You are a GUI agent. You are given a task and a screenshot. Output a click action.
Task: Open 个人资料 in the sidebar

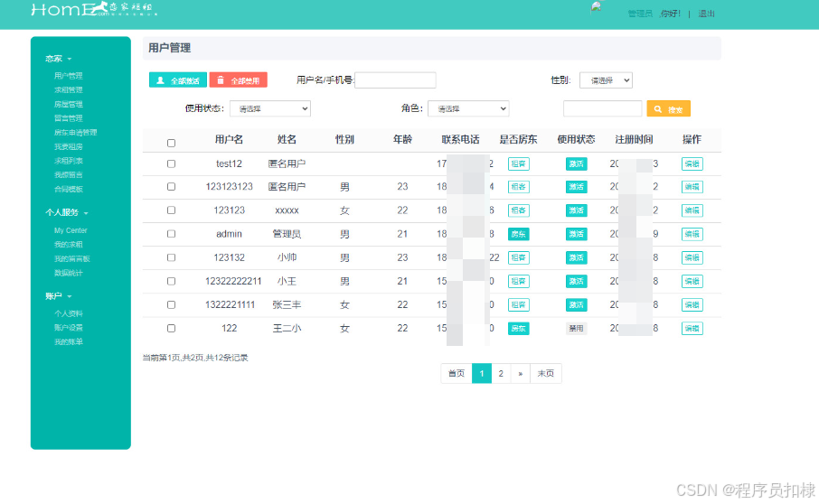(69, 313)
